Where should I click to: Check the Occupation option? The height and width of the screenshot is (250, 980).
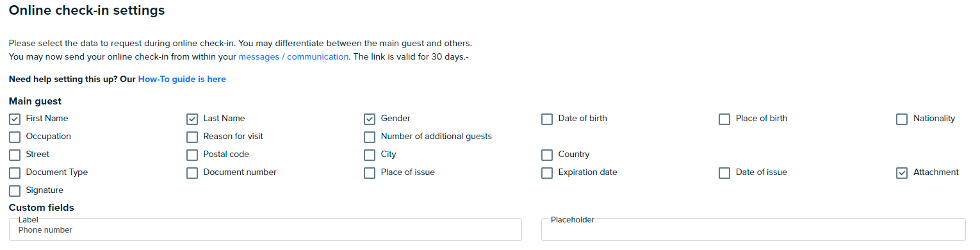click(x=15, y=137)
